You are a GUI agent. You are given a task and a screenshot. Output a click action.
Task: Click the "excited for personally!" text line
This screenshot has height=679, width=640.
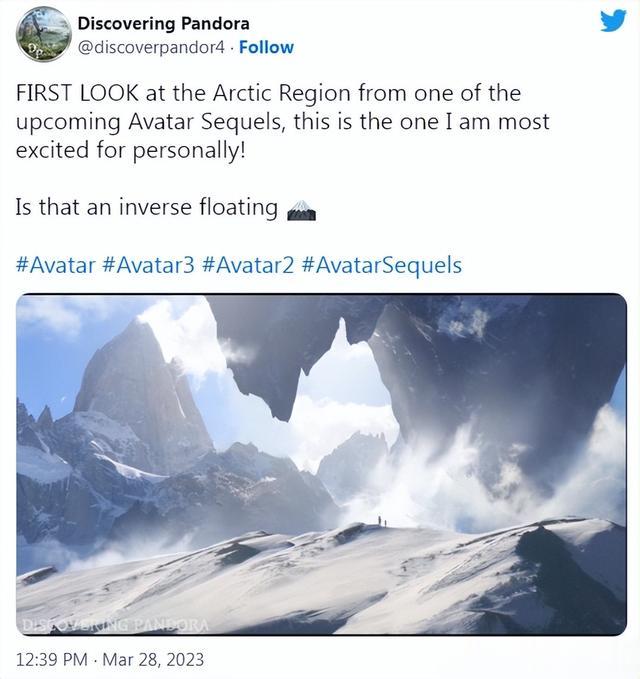coord(131,150)
